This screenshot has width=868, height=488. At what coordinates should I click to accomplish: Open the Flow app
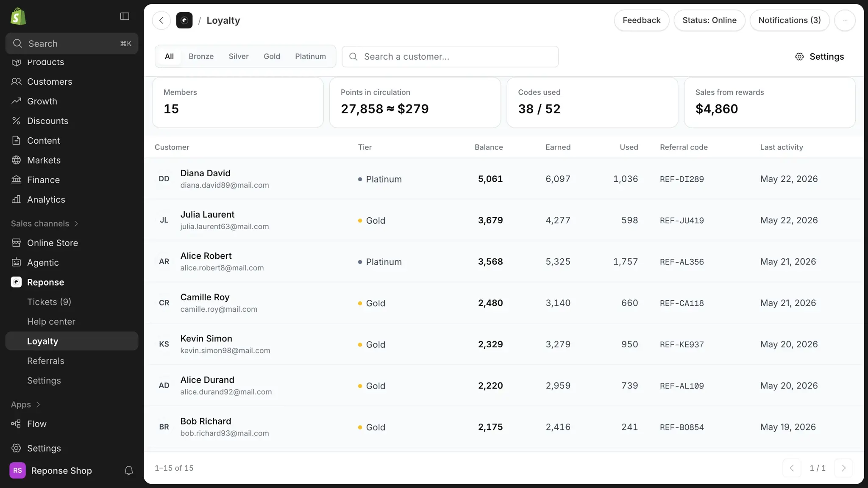[x=72, y=424]
